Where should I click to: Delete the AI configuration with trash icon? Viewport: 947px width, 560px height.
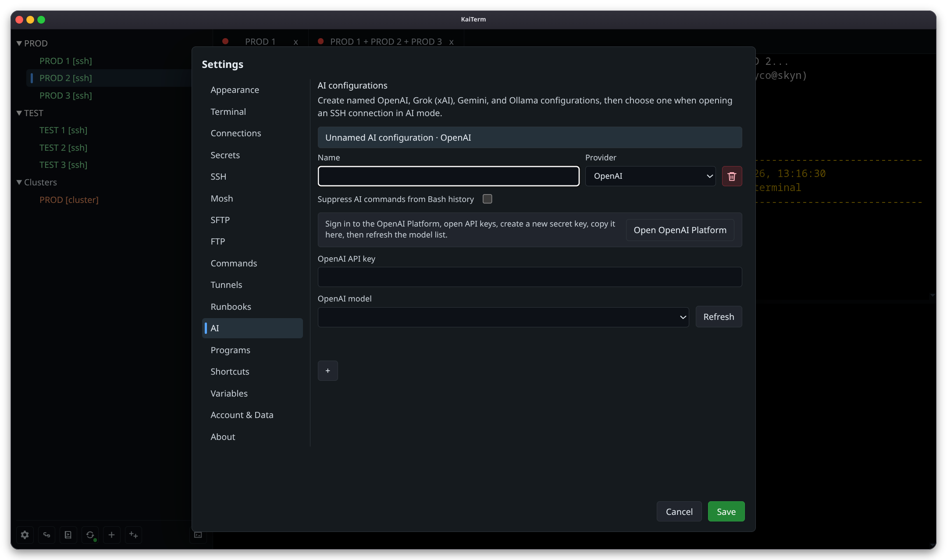(x=732, y=176)
